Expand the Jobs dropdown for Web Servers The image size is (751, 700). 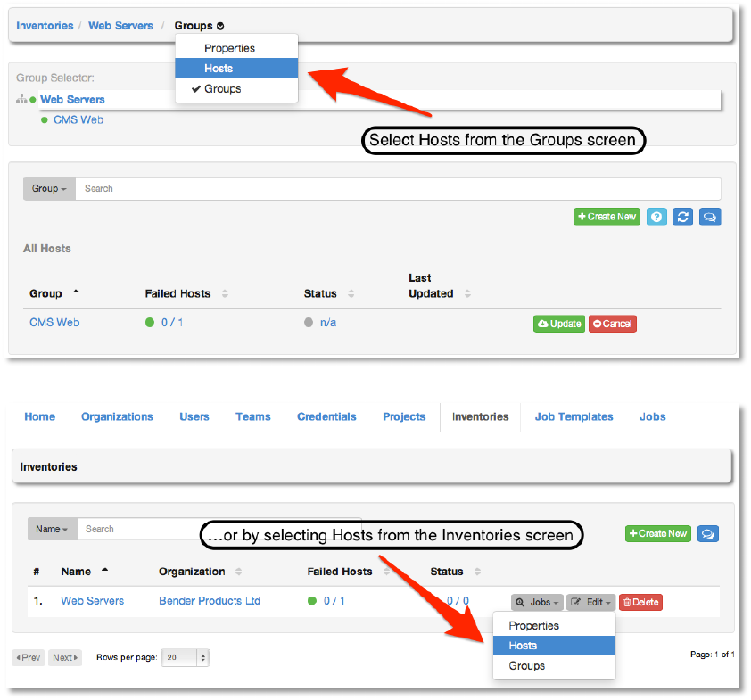(x=538, y=603)
